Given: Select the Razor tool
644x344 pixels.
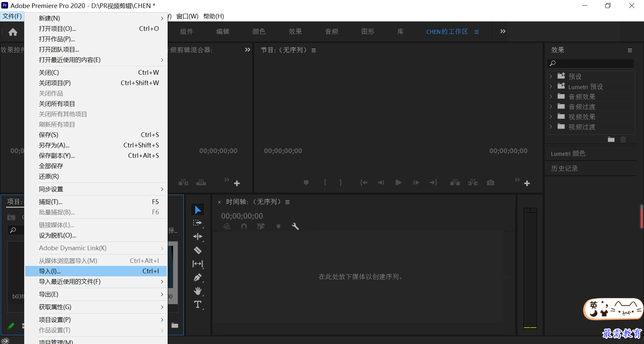Looking at the screenshot, I should pos(198,250).
